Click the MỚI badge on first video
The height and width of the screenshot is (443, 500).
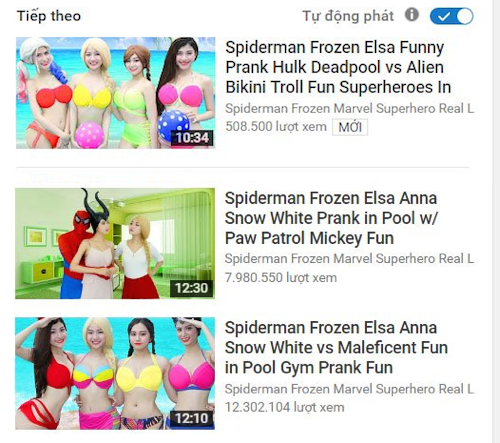(350, 127)
